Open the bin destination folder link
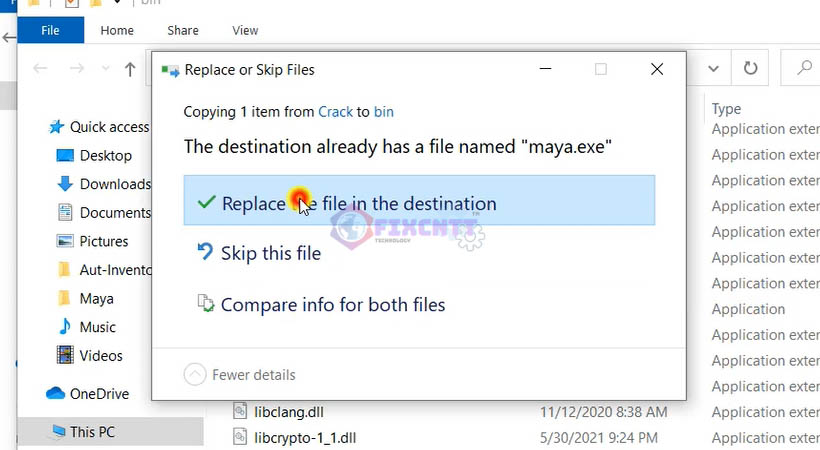This screenshot has width=820, height=450. [x=383, y=112]
